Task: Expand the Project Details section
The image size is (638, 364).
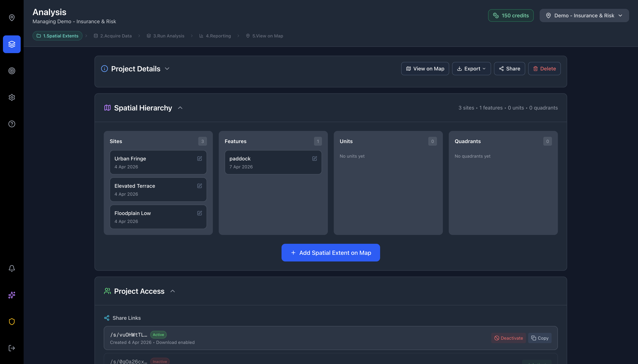Action: [167, 68]
